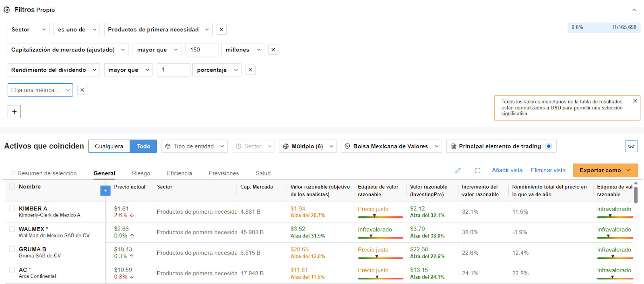Switch to the Riesgo tab

(x=141, y=173)
